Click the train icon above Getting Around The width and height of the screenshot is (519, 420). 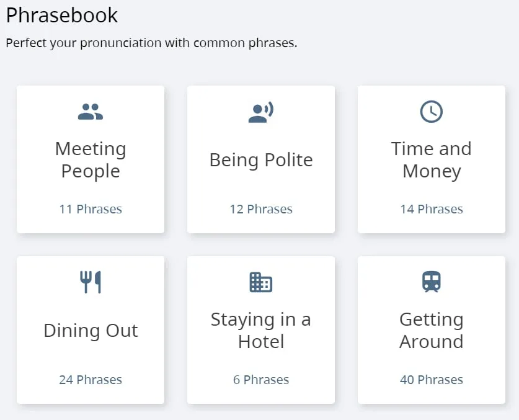432,282
